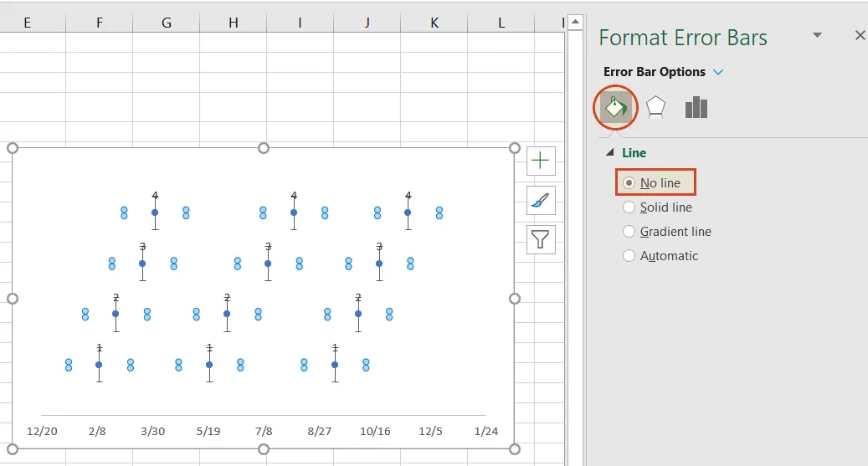Select column J header
868x466 pixels.
367,23
